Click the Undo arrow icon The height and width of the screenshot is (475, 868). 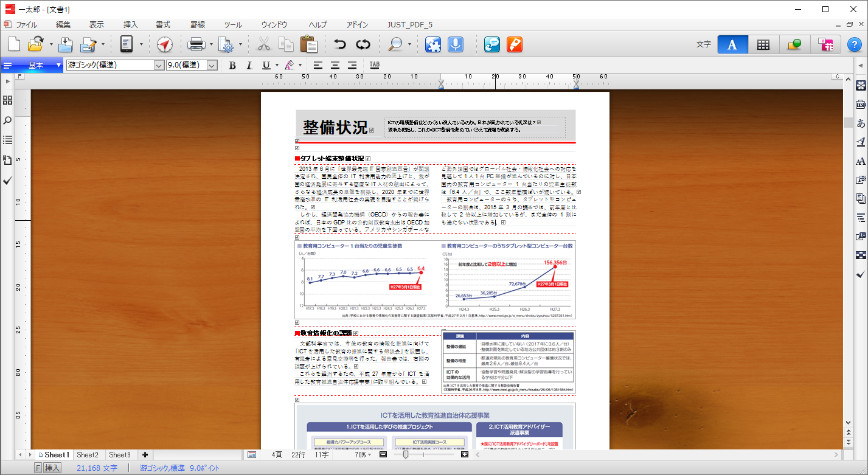339,44
